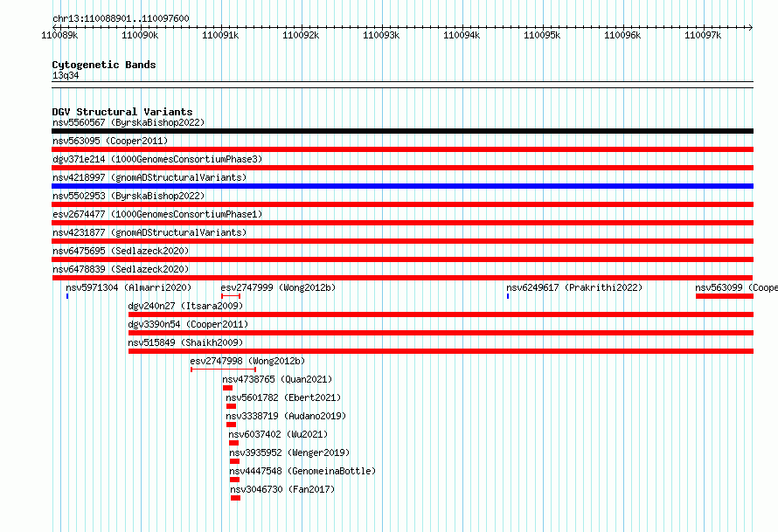Click the red block under nsv3046730
Screen dimensions: 778x532
point(236,498)
